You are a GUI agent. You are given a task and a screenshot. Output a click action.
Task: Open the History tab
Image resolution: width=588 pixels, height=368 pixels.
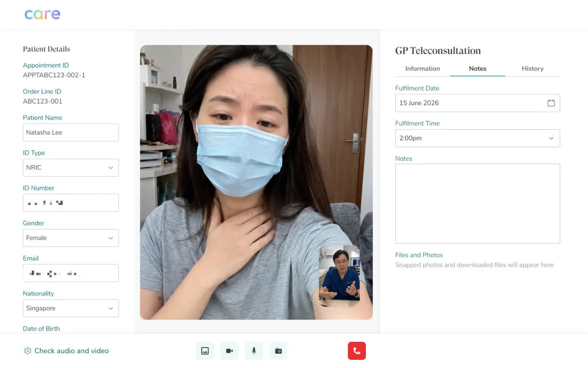click(532, 69)
